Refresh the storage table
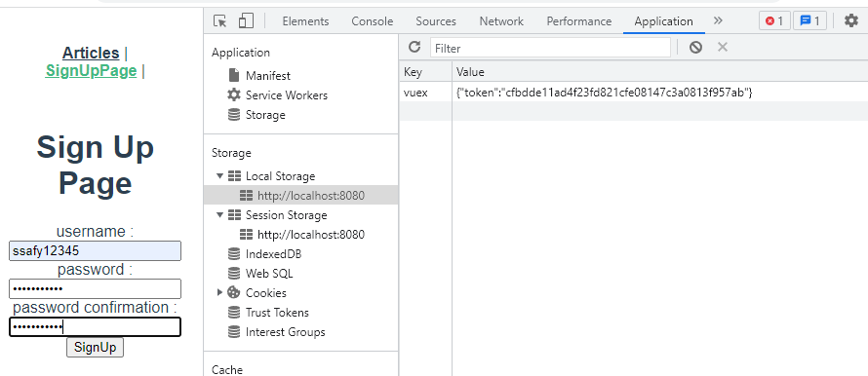 414,47
